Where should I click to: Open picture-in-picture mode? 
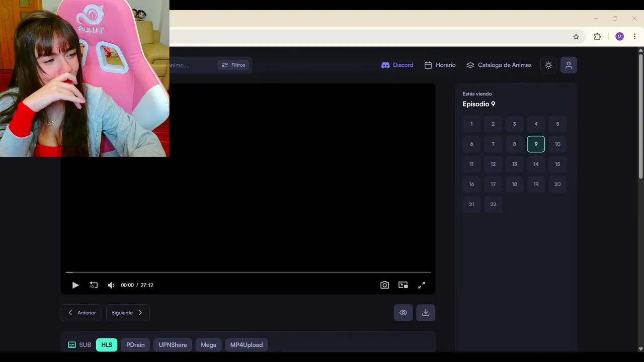pyautogui.click(x=403, y=285)
